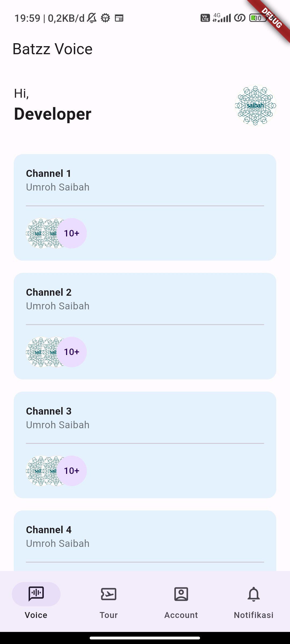This screenshot has width=290, height=644.
Task: Tap the Saibah profile avatar beside Developer
Action: click(255, 105)
